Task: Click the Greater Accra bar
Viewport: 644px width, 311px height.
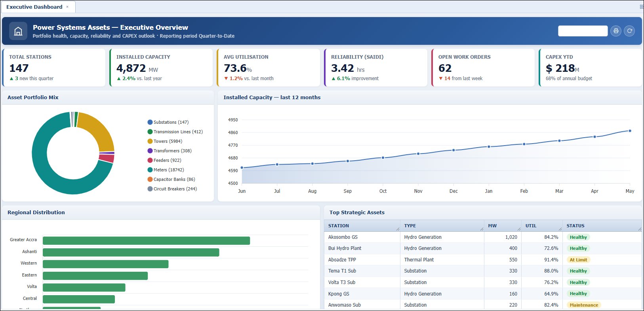Action: click(146, 241)
